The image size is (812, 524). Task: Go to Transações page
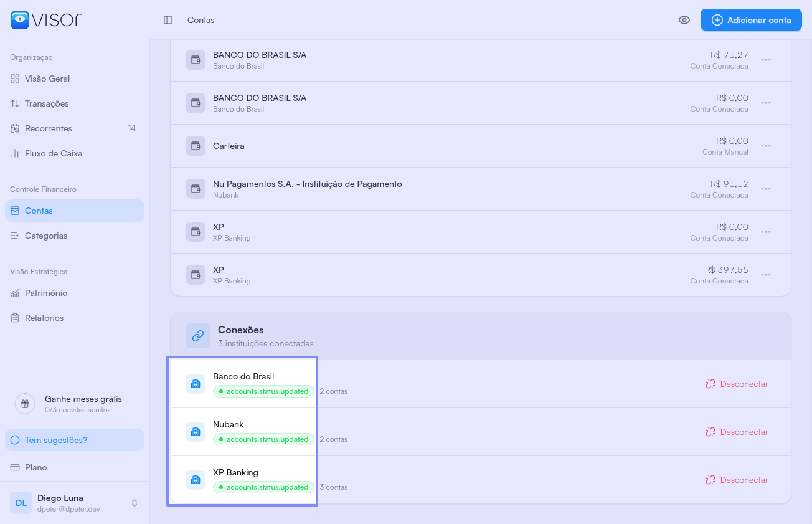tap(46, 103)
